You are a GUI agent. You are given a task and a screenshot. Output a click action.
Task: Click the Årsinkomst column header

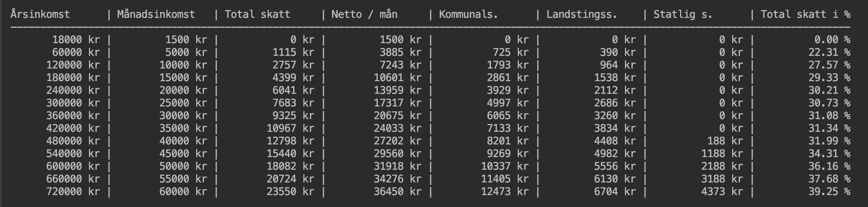click(x=40, y=15)
